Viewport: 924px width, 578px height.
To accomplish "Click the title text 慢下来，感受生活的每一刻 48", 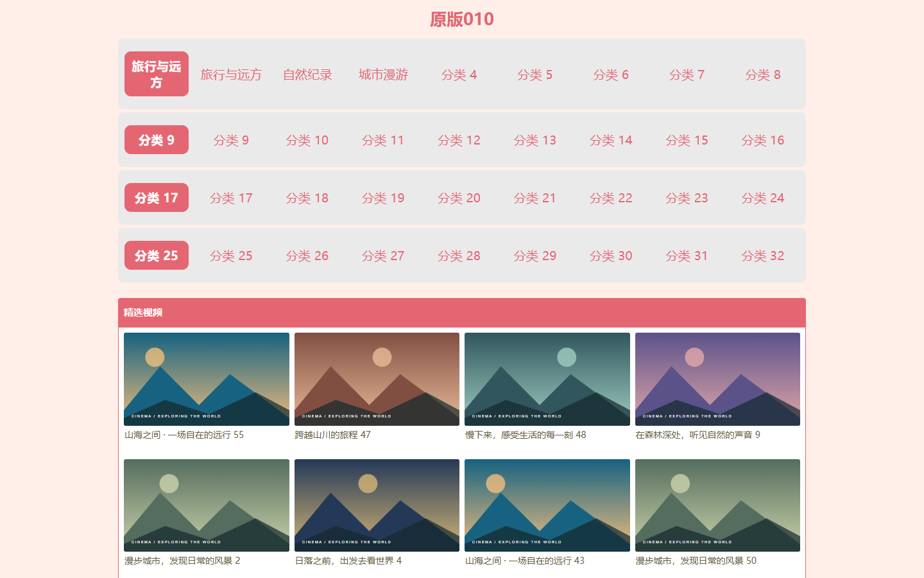I will tap(526, 435).
